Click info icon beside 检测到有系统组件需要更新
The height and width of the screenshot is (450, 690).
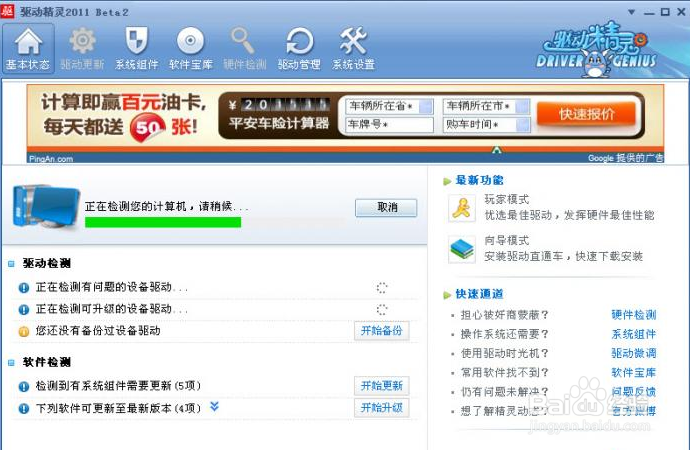(24, 387)
